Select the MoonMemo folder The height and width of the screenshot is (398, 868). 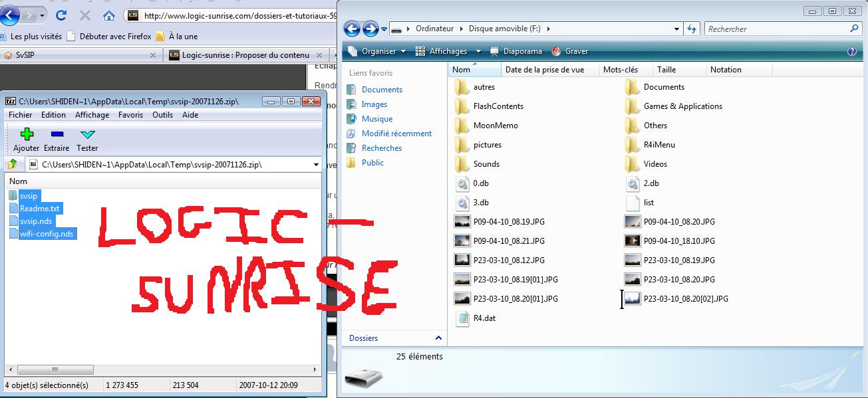[487, 126]
